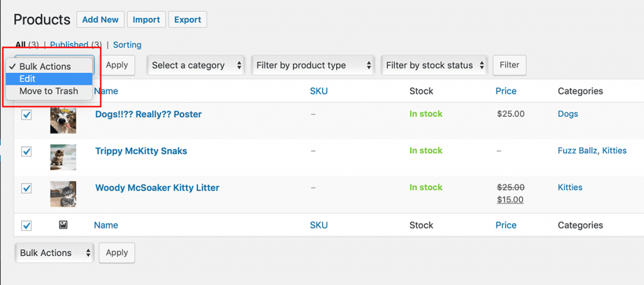Viewport: 644px width, 285px height.
Task: Toggle the select-all checkbox in table footer
Action: [26, 225]
